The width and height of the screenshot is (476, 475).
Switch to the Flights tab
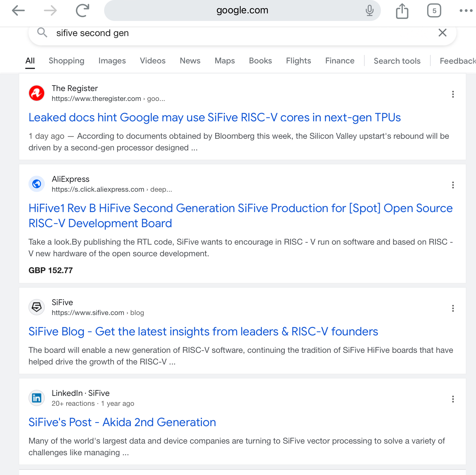pos(299,61)
